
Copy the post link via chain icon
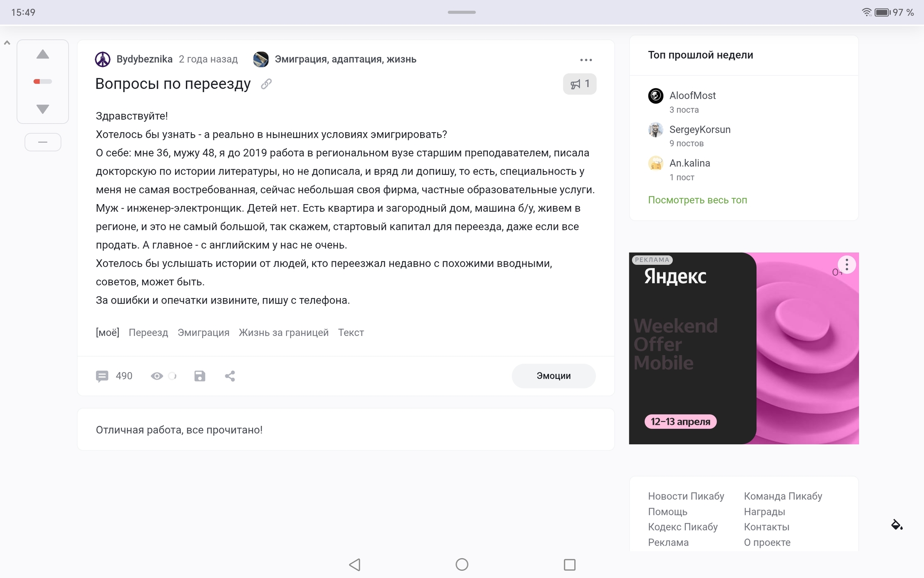pos(266,84)
